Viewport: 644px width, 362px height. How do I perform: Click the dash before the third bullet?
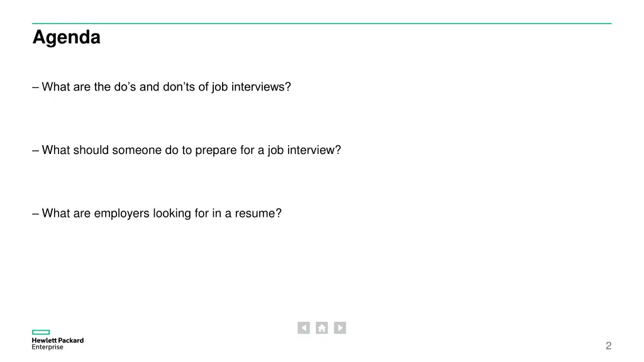[36, 214]
